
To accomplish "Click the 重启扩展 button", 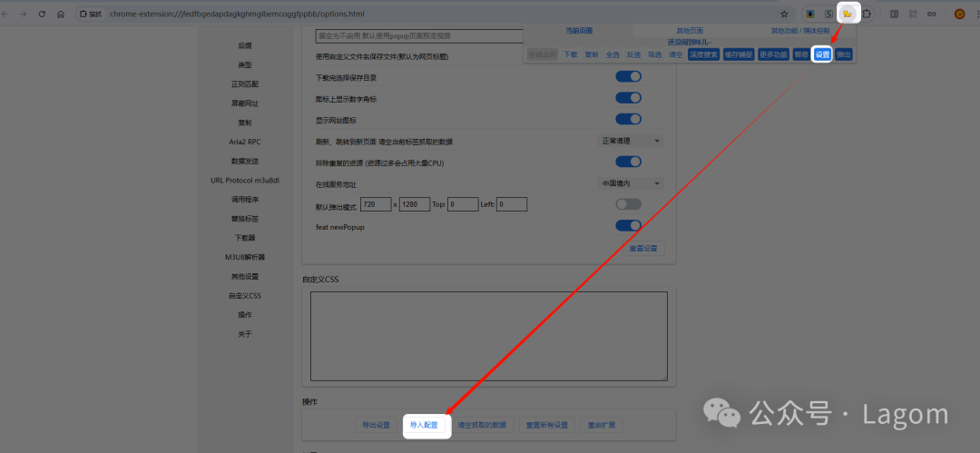I will [602, 425].
